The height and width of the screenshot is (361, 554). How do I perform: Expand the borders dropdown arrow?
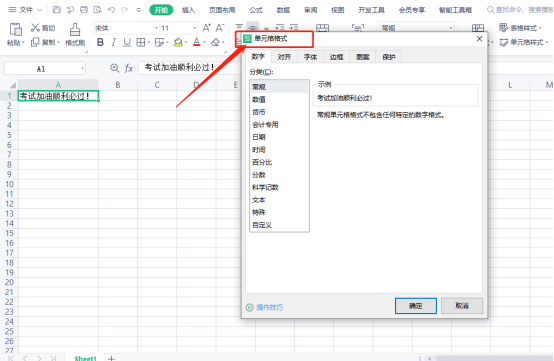point(149,43)
